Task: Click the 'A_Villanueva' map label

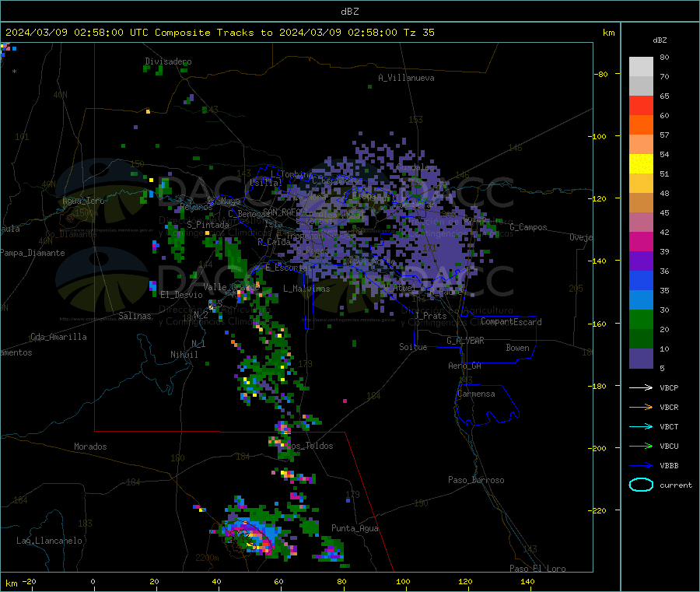Action: coord(406,78)
